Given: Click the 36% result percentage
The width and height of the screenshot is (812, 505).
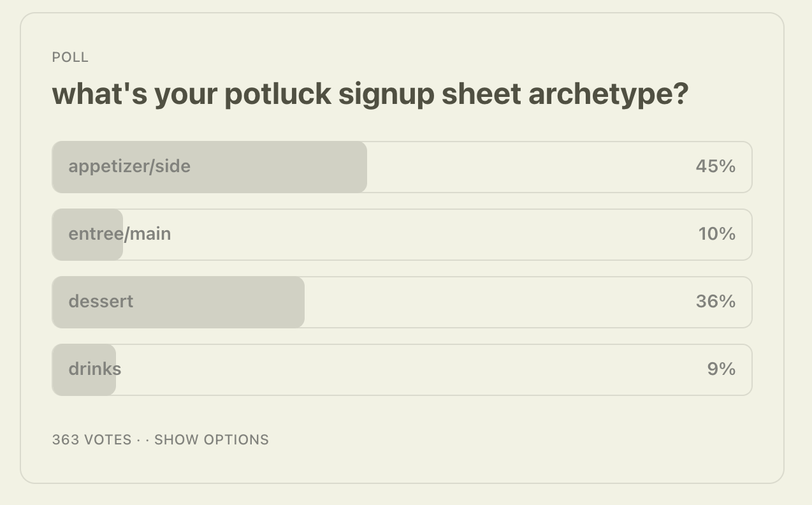Looking at the screenshot, I should pos(715,302).
